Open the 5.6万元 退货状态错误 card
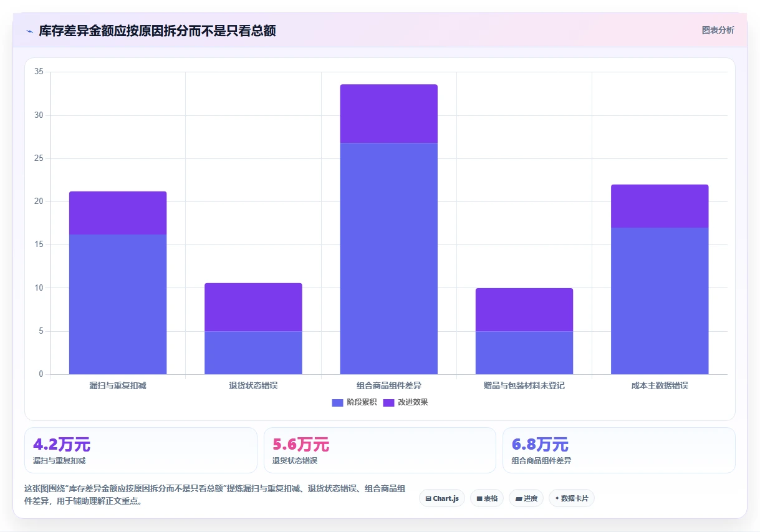The height and width of the screenshot is (532, 760). pyautogui.click(x=380, y=450)
